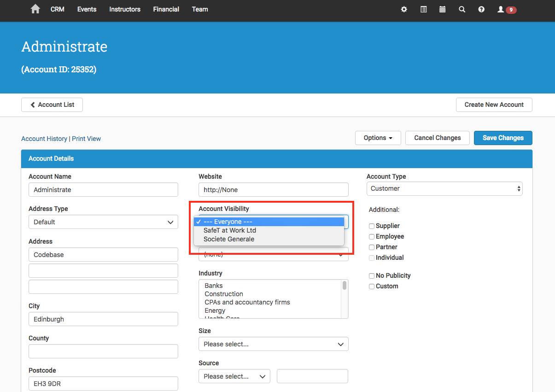Open the Account Type Customer dropdown
Screen dimensions: 555x392
pos(444,188)
